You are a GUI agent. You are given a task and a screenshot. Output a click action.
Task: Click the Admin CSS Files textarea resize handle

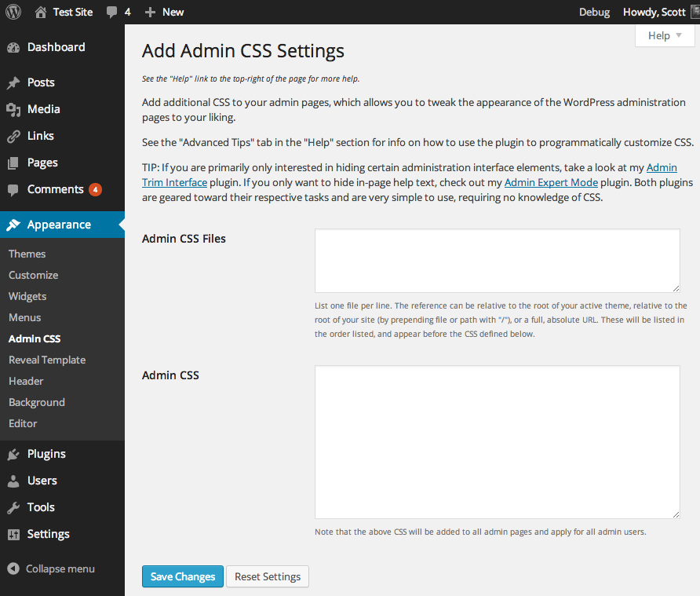(x=676, y=289)
